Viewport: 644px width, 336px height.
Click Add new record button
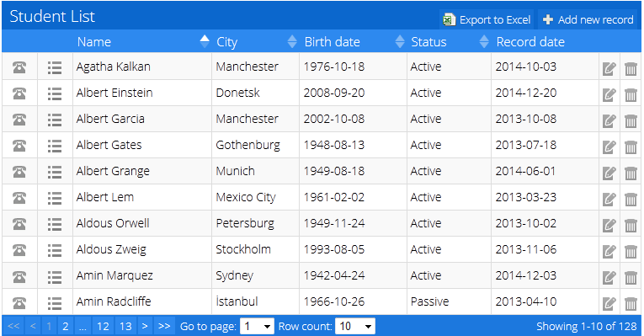[x=588, y=19]
